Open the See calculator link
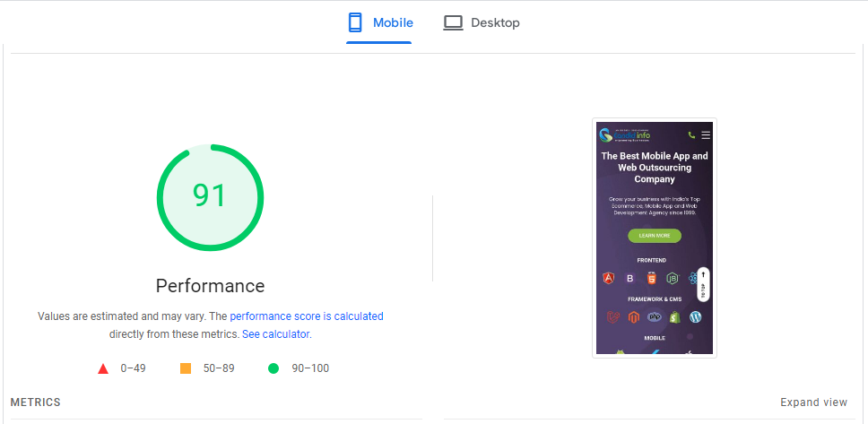 click(276, 334)
